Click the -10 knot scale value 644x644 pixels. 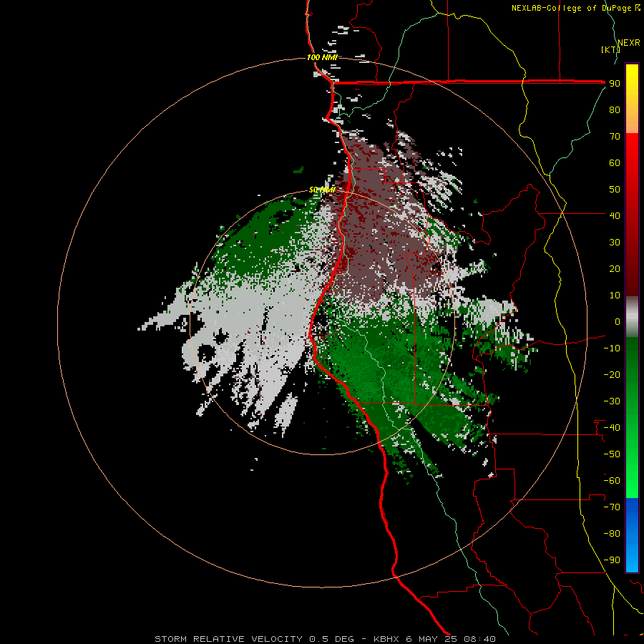(612, 348)
